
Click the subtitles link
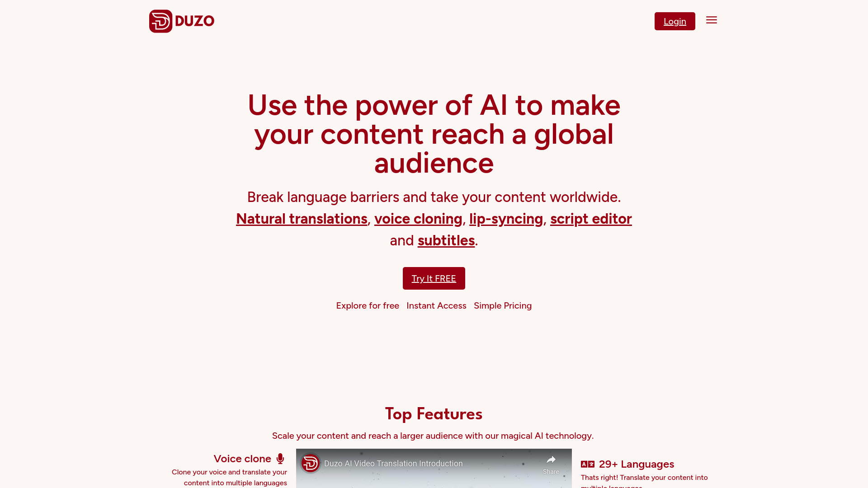(446, 240)
